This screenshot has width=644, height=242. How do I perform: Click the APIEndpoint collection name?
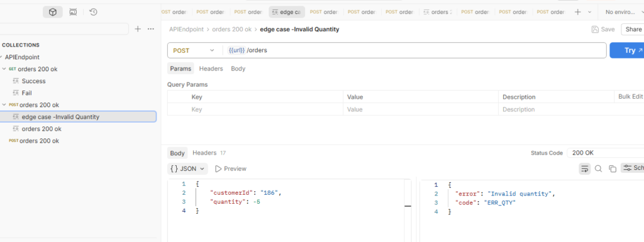tap(22, 57)
